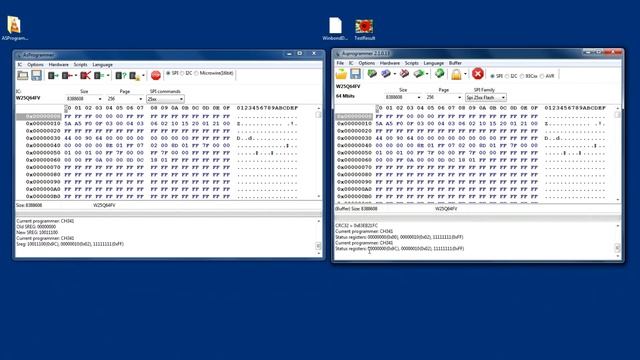640x360 pixels.
Task: Open Options menu in right window
Action: click(x=367, y=63)
